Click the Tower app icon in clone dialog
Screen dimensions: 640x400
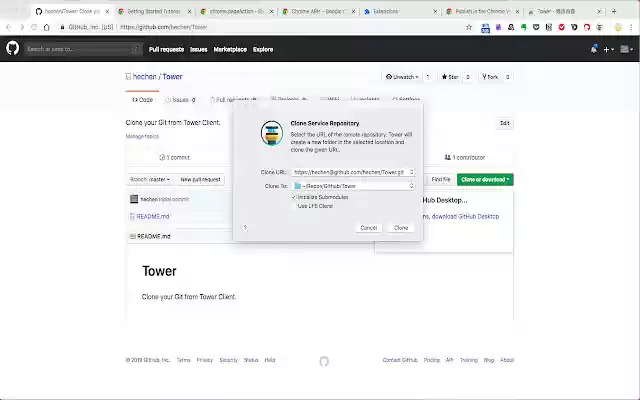point(272,133)
